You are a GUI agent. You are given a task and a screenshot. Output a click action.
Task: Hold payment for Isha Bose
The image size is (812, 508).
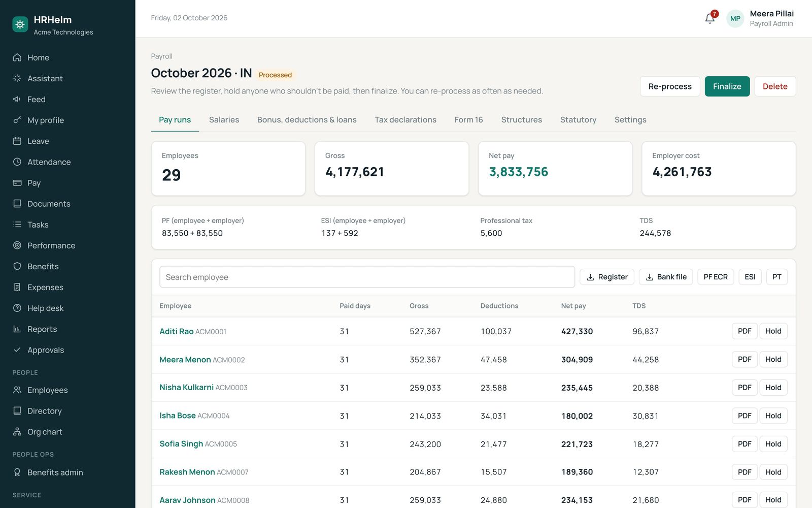(773, 416)
